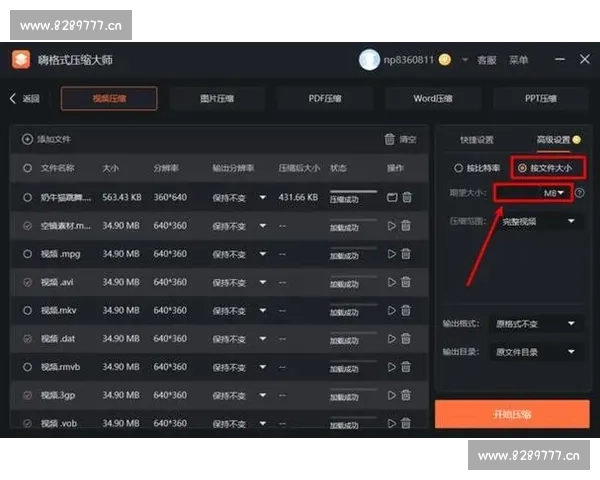Delete the 视频 .mpg row
This screenshot has height=480, width=600.
pos(406,253)
